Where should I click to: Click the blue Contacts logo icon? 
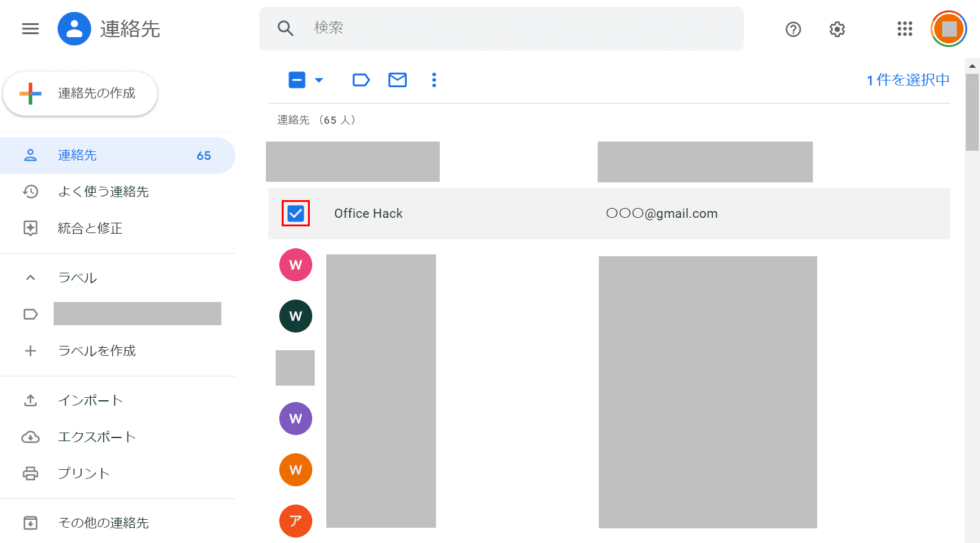click(74, 29)
